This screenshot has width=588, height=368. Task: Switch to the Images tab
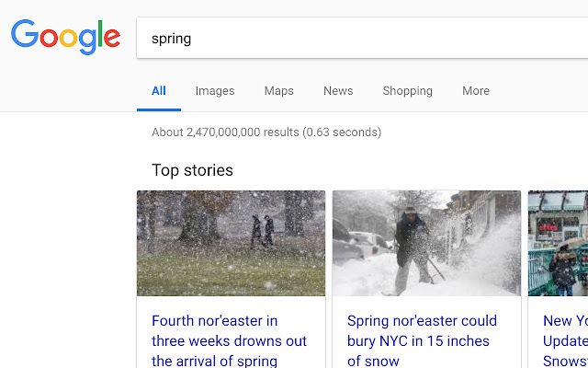215,91
